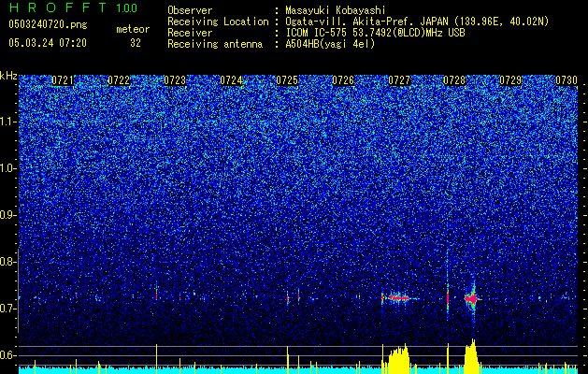
Task: Click the 0728 time marker
Action: coord(454,80)
